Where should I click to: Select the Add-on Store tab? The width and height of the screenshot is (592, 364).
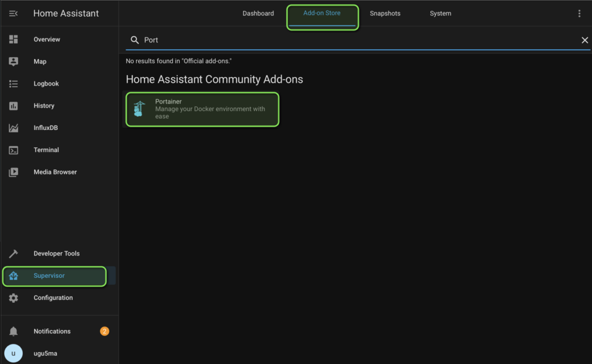(x=321, y=14)
